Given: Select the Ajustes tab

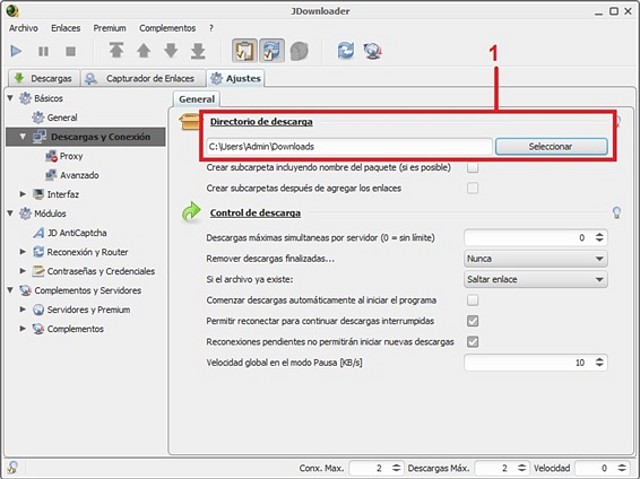Looking at the screenshot, I should (236, 78).
